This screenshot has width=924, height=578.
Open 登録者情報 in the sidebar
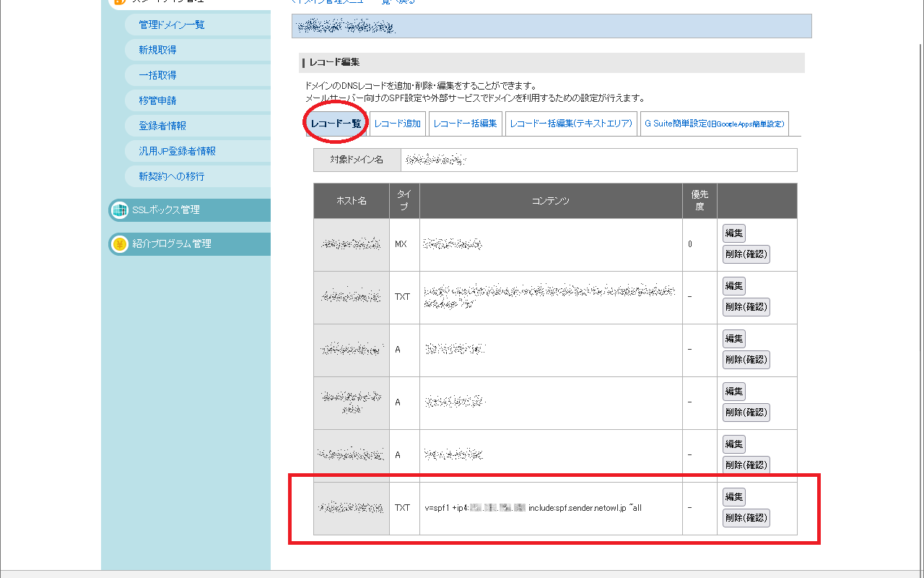pyautogui.click(x=162, y=126)
